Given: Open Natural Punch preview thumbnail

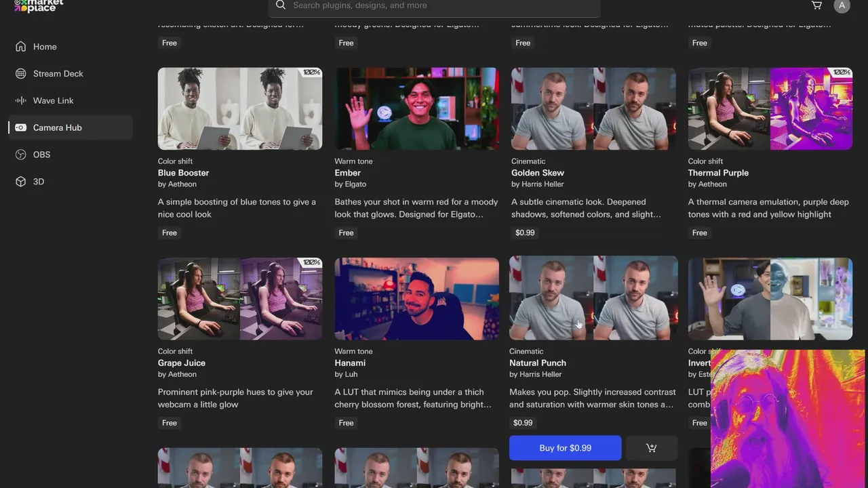Looking at the screenshot, I should (593, 298).
